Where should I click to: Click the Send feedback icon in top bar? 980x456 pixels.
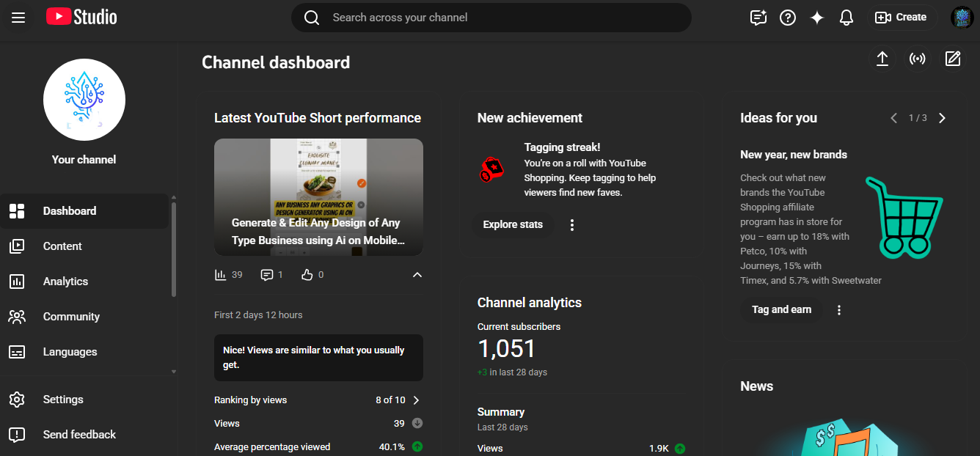758,18
